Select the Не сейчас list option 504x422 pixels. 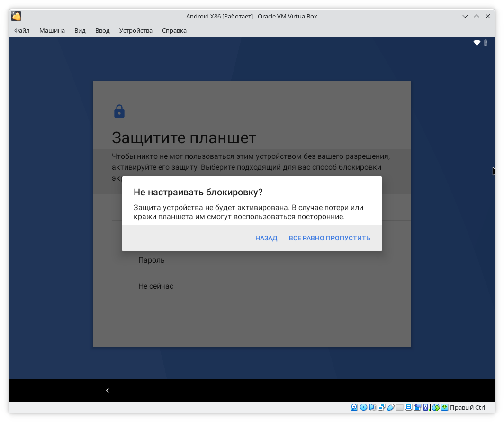[x=156, y=286]
